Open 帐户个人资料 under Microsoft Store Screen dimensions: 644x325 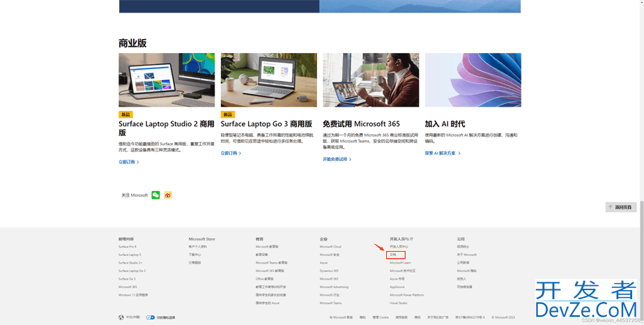pos(198,246)
